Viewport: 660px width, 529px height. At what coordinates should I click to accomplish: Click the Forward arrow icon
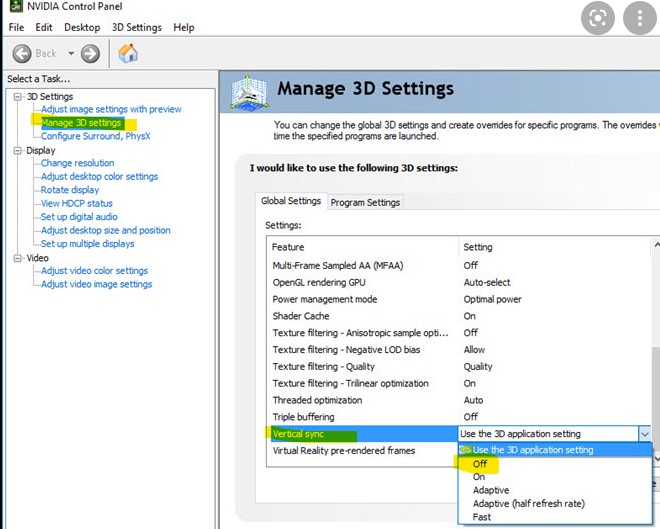tap(90, 53)
